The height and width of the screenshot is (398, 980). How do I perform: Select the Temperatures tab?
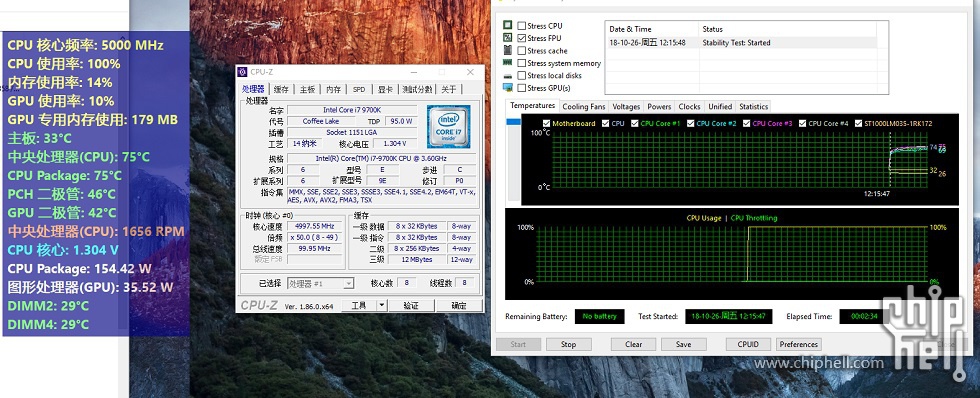(532, 106)
